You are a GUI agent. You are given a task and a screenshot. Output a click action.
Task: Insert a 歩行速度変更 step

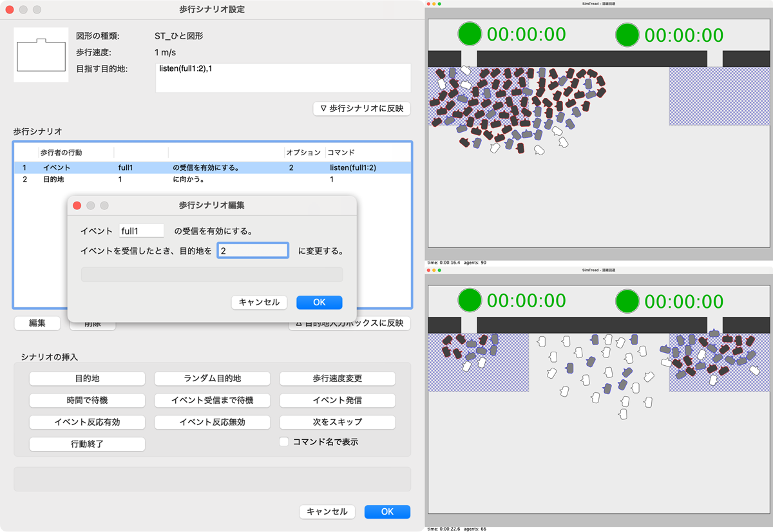tap(337, 379)
